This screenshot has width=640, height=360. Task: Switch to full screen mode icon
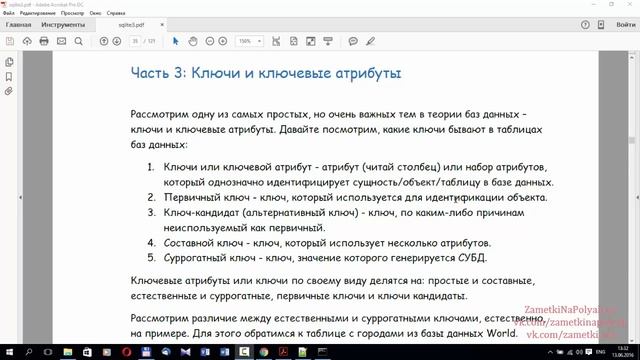point(311,41)
